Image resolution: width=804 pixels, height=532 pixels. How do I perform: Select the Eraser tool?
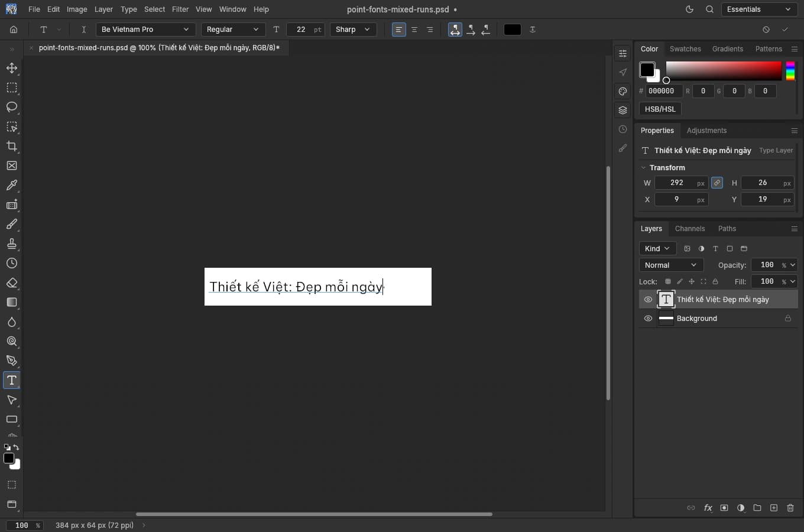pos(12,283)
